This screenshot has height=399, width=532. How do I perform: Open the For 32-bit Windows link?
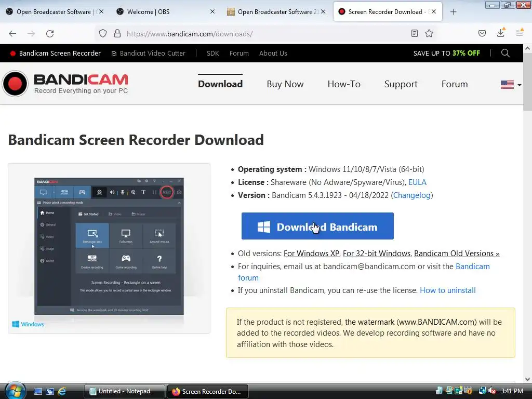click(x=377, y=254)
